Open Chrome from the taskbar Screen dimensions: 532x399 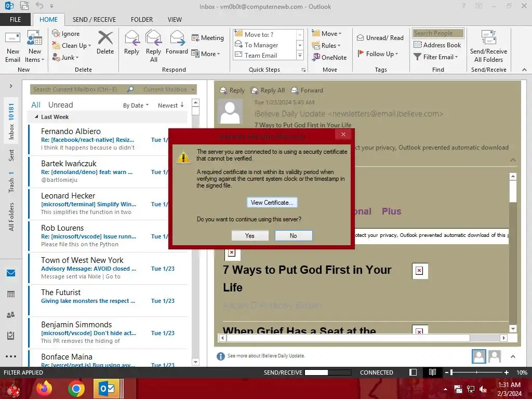point(76,389)
